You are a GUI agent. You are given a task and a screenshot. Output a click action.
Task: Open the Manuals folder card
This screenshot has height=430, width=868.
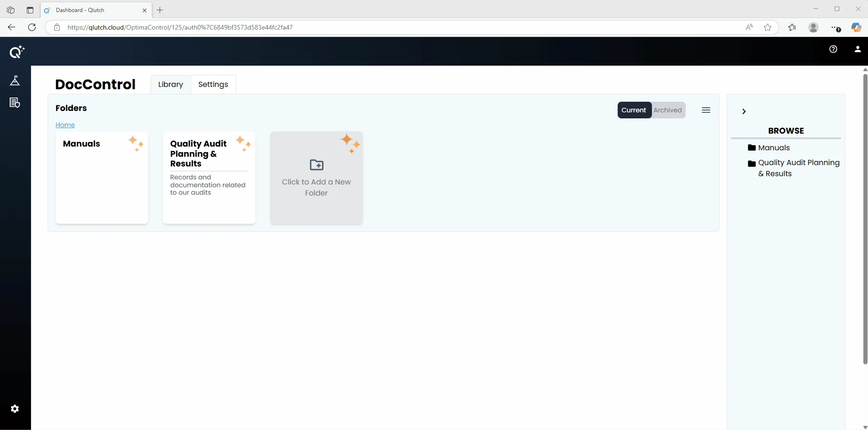[102, 178]
